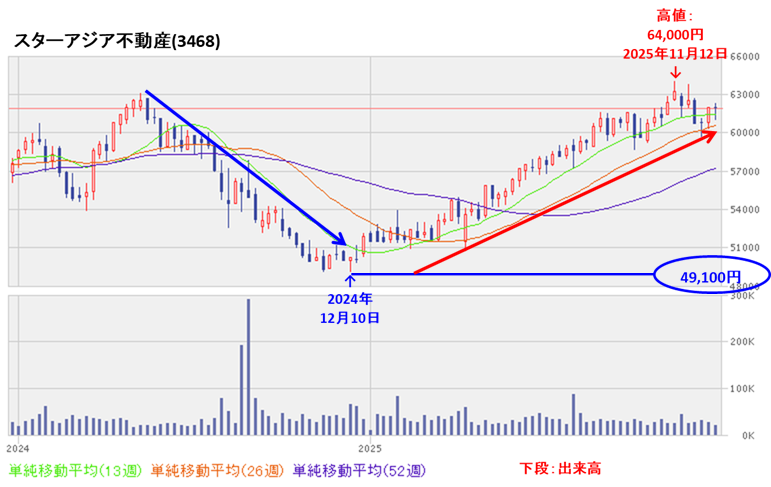771x487 pixels.
Task: Click the 2024 label on the time axis
Action: (17, 449)
